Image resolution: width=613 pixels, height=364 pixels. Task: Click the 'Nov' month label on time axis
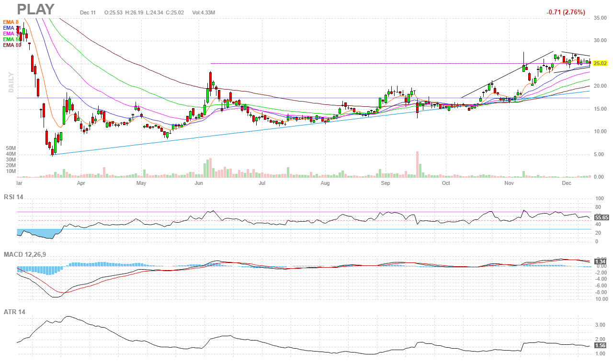pos(509,183)
